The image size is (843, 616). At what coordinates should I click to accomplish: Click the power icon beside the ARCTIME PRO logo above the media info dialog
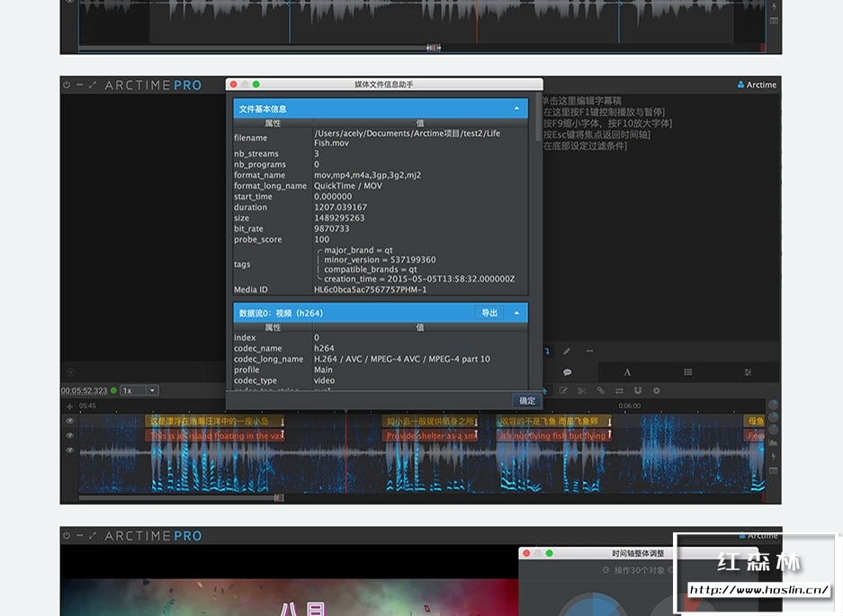(67, 85)
